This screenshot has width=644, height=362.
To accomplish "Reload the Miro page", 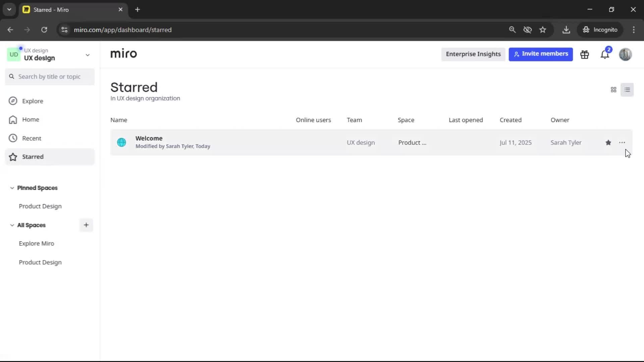I will pyautogui.click(x=44, y=30).
